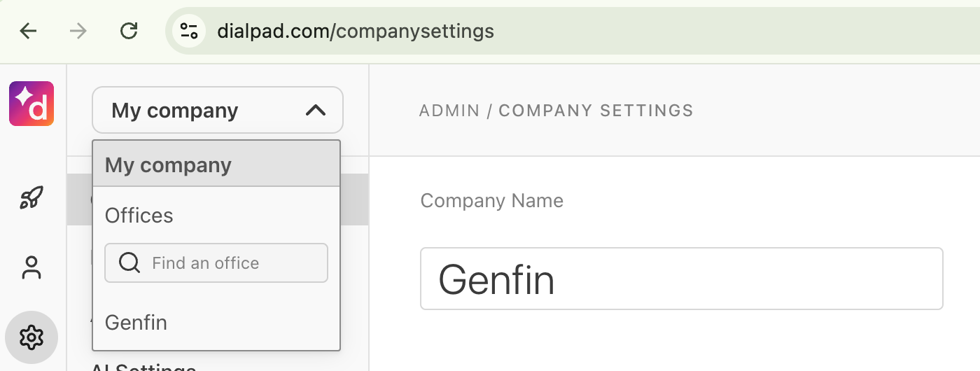This screenshot has width=980, height=371.
Task: Open AI Settings in the sidebar
Action: 143,365
